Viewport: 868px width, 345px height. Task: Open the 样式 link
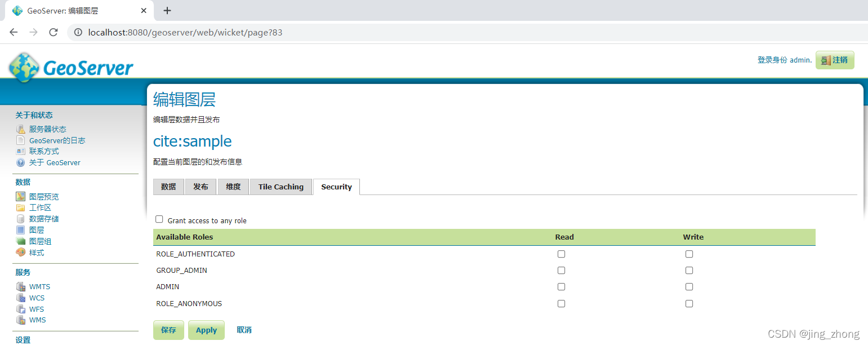click(x=37, y=253)
